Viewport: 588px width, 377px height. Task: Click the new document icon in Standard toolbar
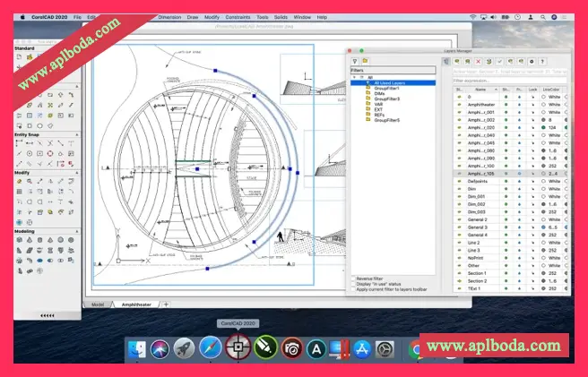point(19,56)
